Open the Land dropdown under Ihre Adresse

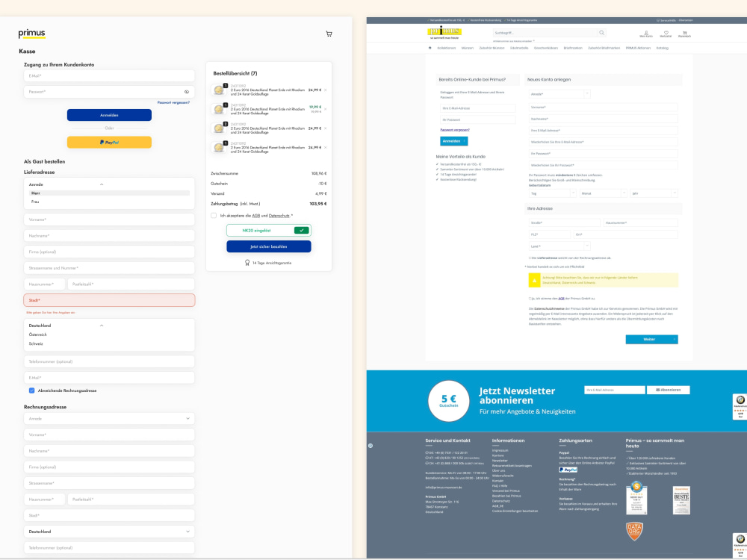click(x=560, y=246)
